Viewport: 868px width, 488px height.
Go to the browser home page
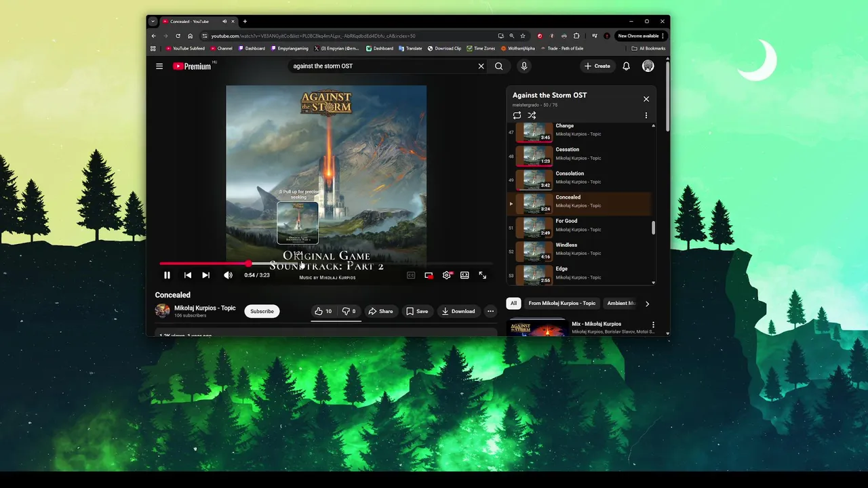pyautogui.click(x=190, y=36)
